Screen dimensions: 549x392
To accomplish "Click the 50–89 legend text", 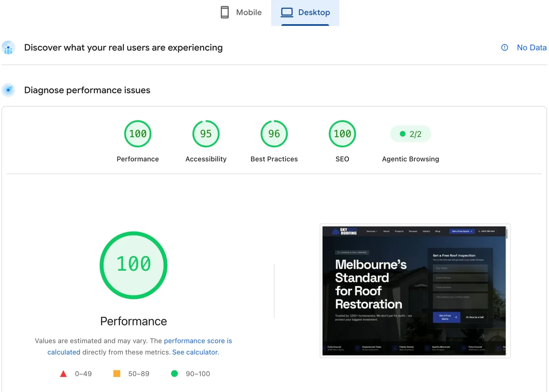I will [139, 374].
